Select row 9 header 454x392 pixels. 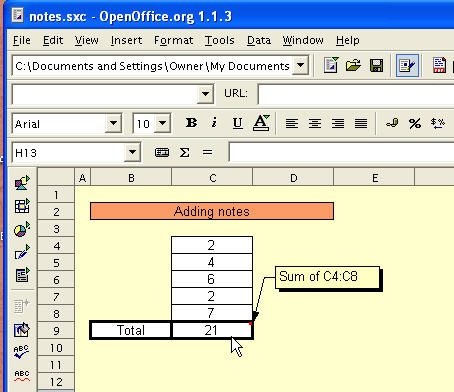56,331
